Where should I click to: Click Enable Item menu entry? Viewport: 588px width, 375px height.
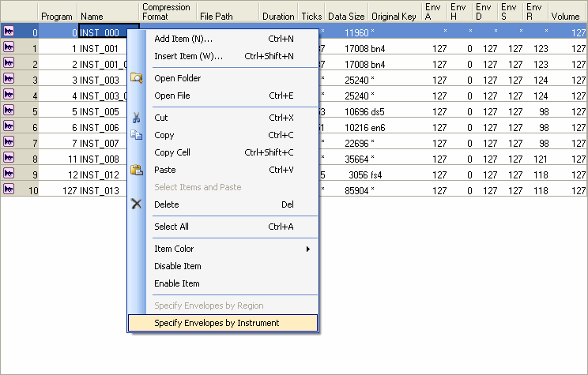point(176,283)
